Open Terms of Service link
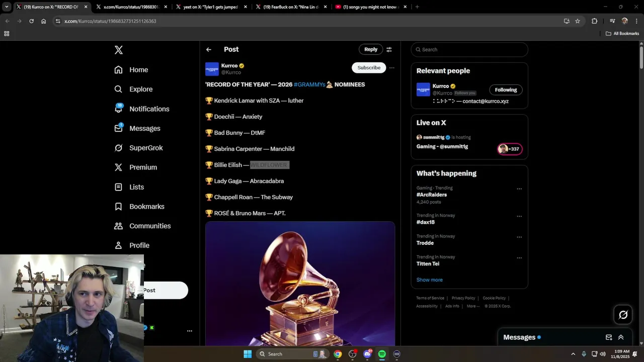Image resolution: width=644 pixels, height=362 pixels. [x=430, y=298]
